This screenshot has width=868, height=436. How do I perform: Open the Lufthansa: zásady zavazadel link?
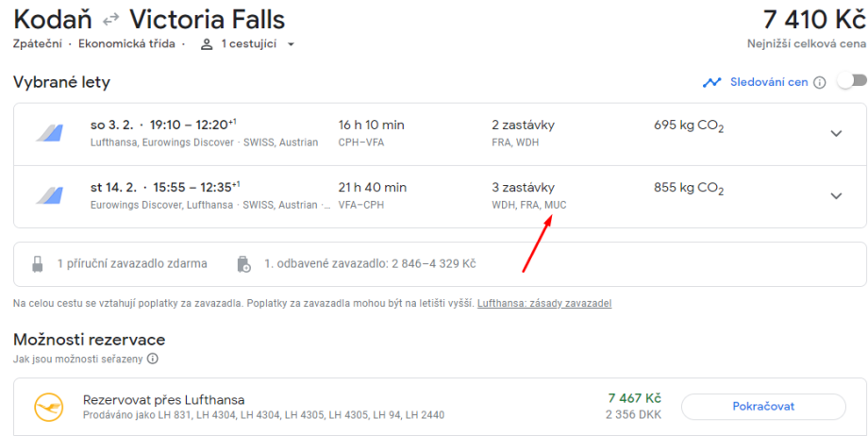point(544,304)
